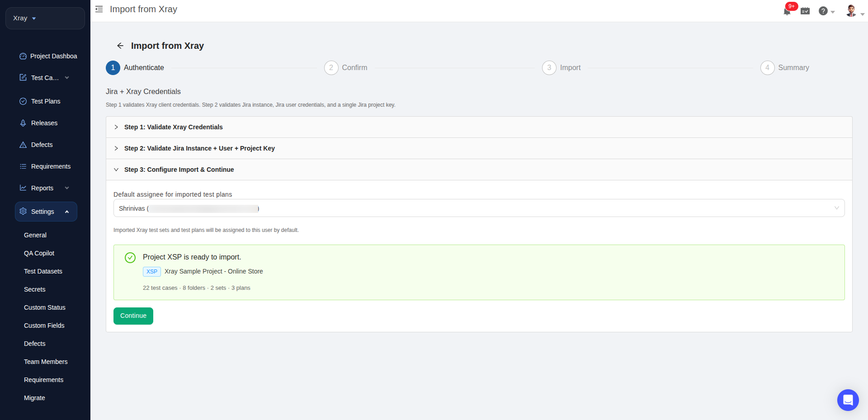Click step 1 Authenticate circle
The height and width of the screenshot is (420, 868).
[113, 68]
